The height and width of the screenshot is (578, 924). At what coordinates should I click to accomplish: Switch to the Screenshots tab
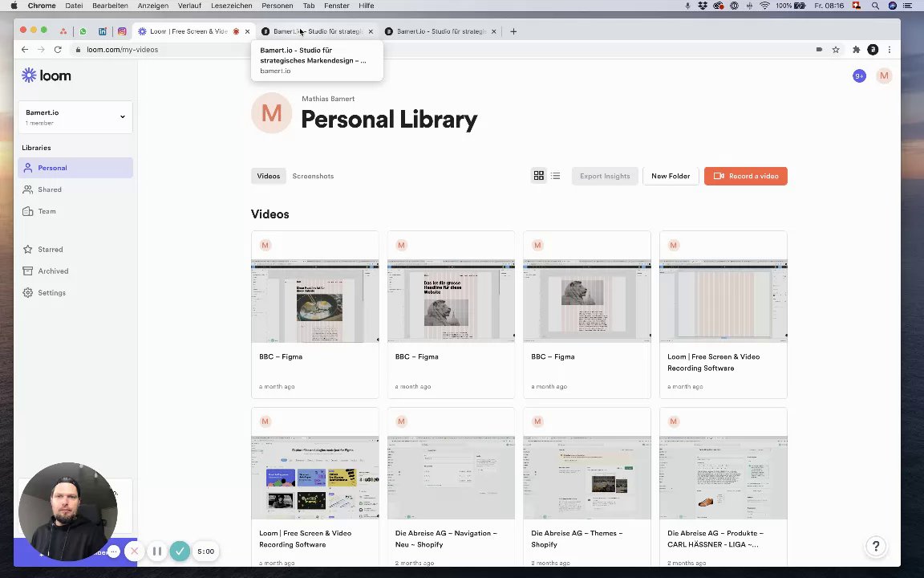pos(313,177)
